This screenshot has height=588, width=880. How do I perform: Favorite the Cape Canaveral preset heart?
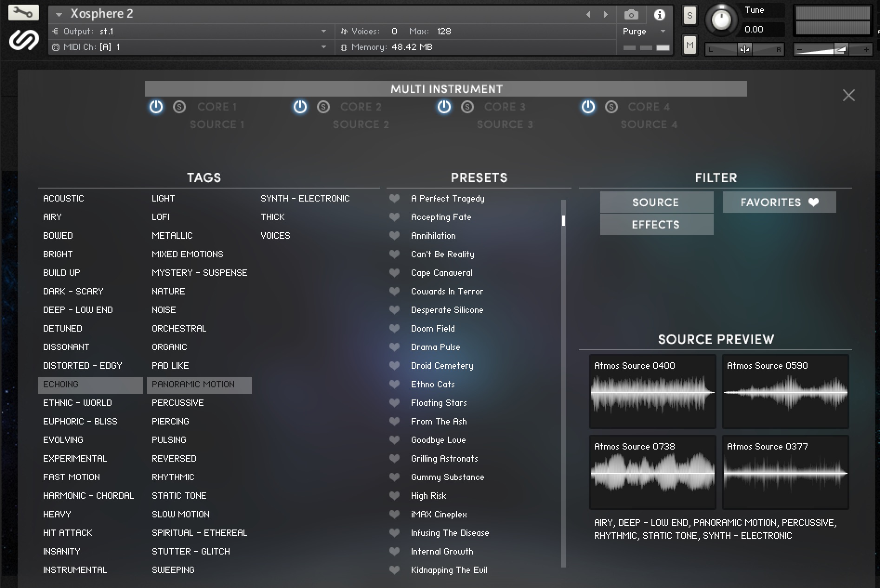(x=394, y=273)
